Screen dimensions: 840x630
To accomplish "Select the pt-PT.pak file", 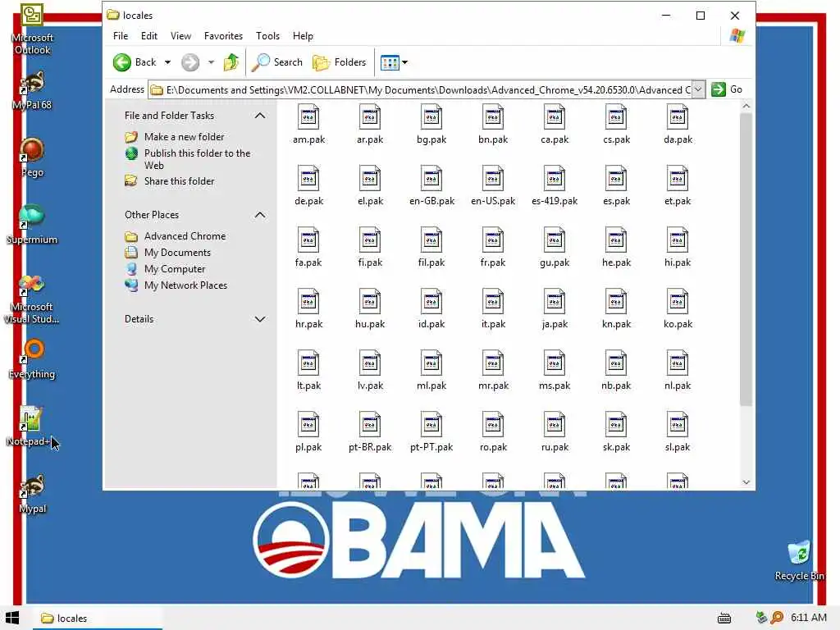I will click(431, 433).
